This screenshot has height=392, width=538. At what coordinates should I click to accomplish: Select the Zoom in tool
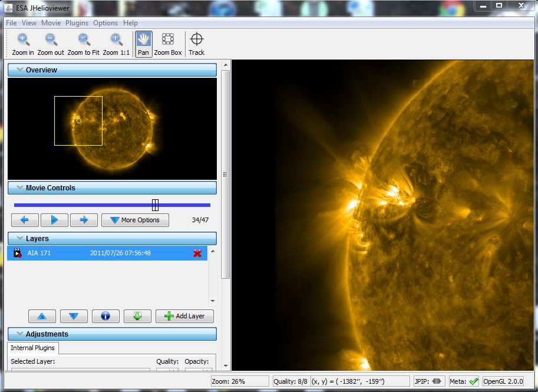click(x=22, y=44)
